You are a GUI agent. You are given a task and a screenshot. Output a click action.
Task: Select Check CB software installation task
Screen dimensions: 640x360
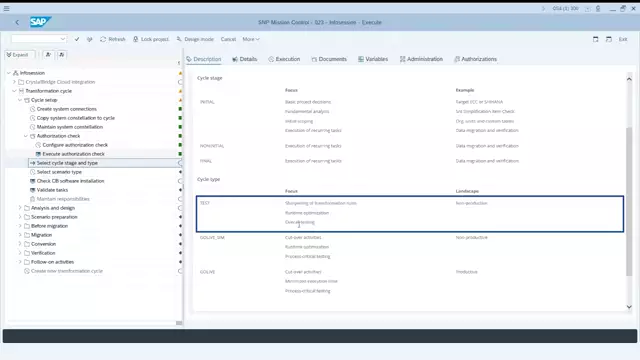[70, 181]
